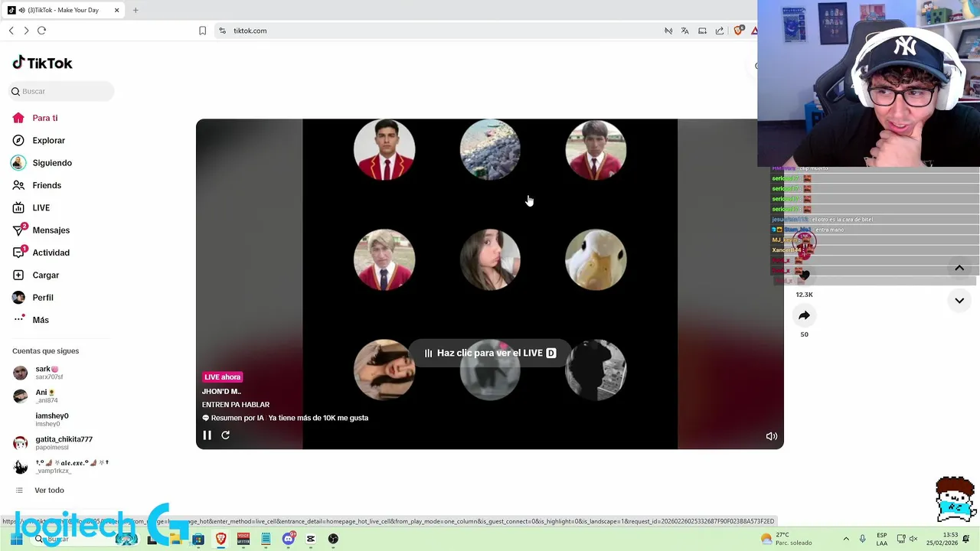Open followed account gatita_chikita777

click(x=63, y=443)
